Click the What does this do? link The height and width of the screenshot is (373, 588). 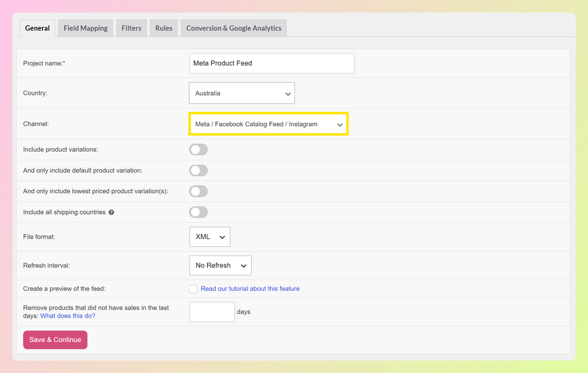[68, 316]
